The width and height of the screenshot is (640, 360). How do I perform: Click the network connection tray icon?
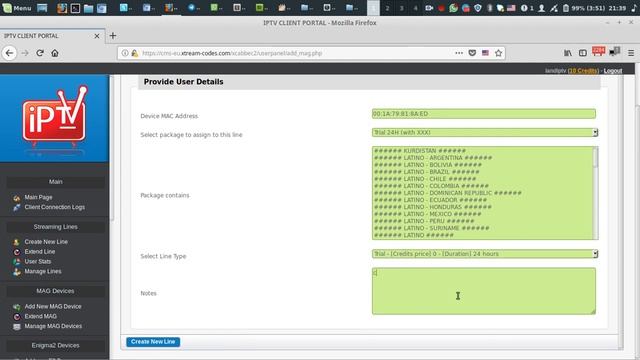553,8
